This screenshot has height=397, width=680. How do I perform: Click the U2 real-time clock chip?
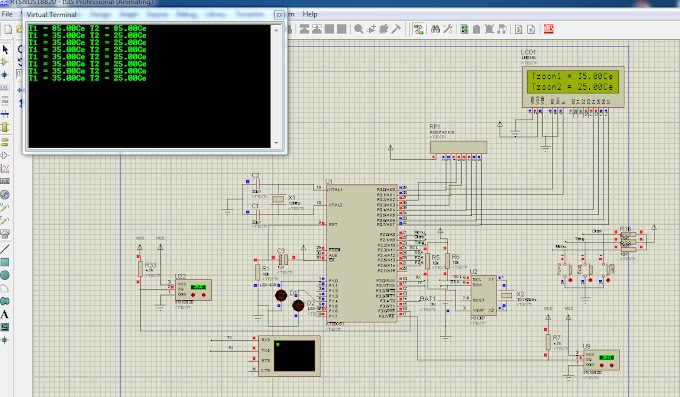484,295
